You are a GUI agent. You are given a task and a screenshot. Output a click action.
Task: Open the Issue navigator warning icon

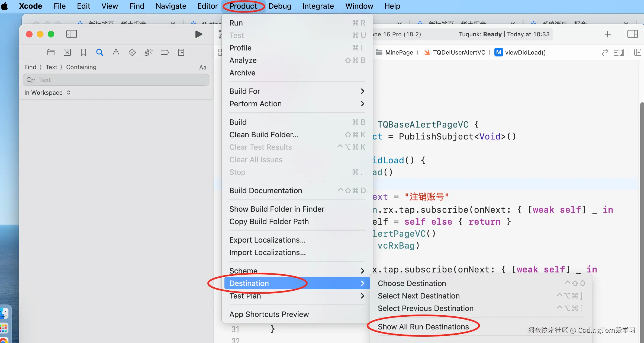[x=116, y=52]
